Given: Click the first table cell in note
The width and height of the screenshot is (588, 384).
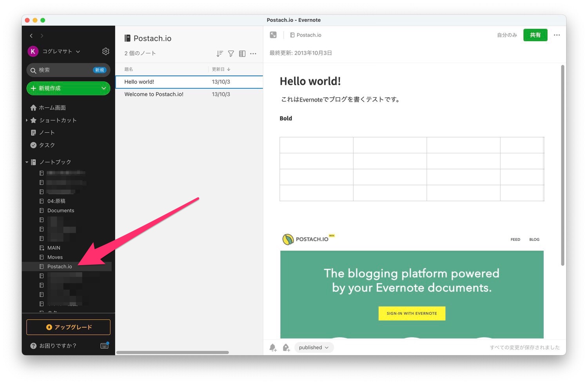Looking at the screenshot, I should 316,145.
